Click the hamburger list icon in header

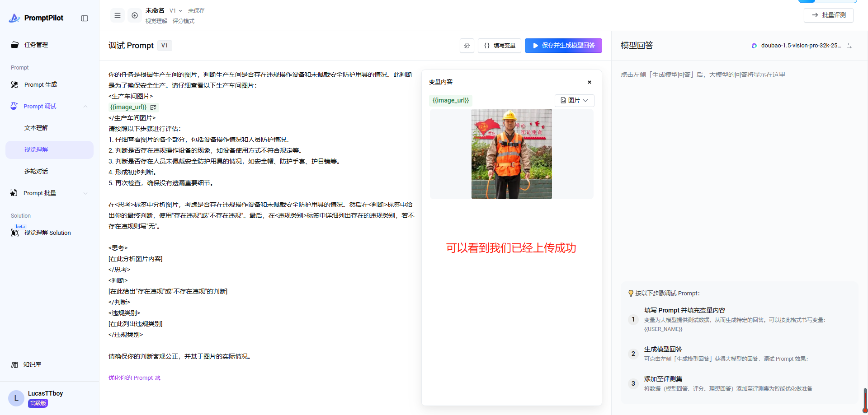[118, 15]
